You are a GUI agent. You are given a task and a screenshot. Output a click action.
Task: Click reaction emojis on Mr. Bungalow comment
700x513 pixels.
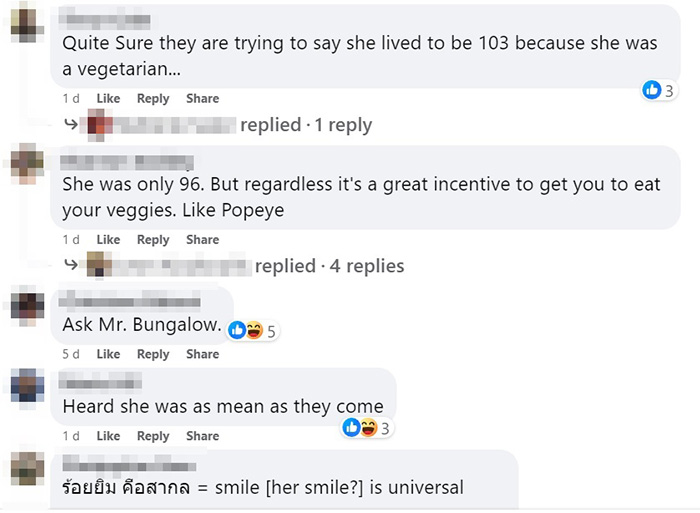[245, 330]
